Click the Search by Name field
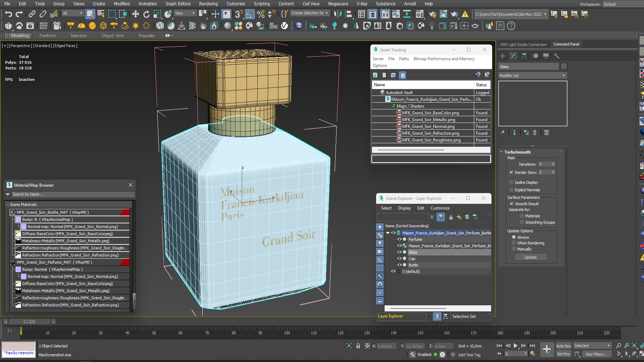The height and width of the screenshot is (362, 644). point(73,194)
